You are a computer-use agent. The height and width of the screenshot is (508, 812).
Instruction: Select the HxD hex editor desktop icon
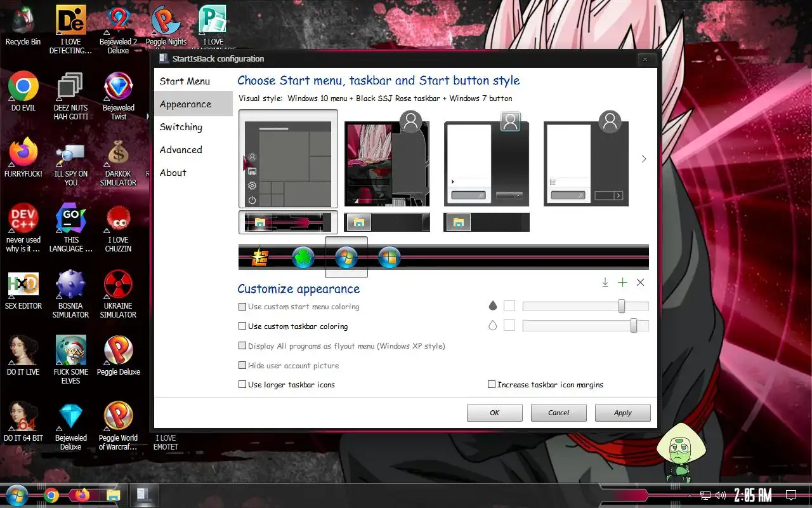click(x=23, y=290)
